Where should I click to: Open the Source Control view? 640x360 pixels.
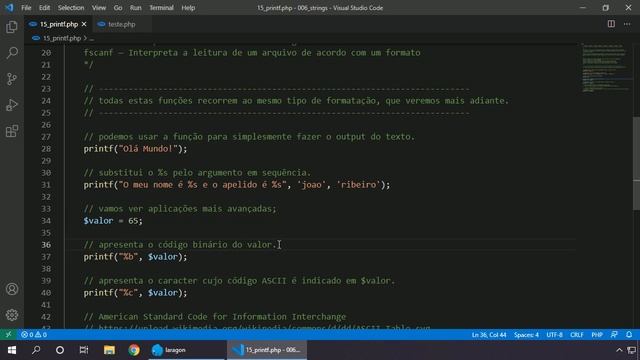tap(12, 79)
